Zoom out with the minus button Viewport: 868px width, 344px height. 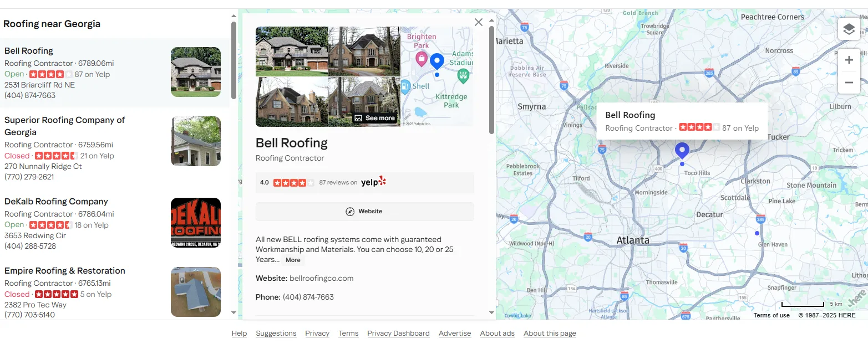tap(849, 83)
